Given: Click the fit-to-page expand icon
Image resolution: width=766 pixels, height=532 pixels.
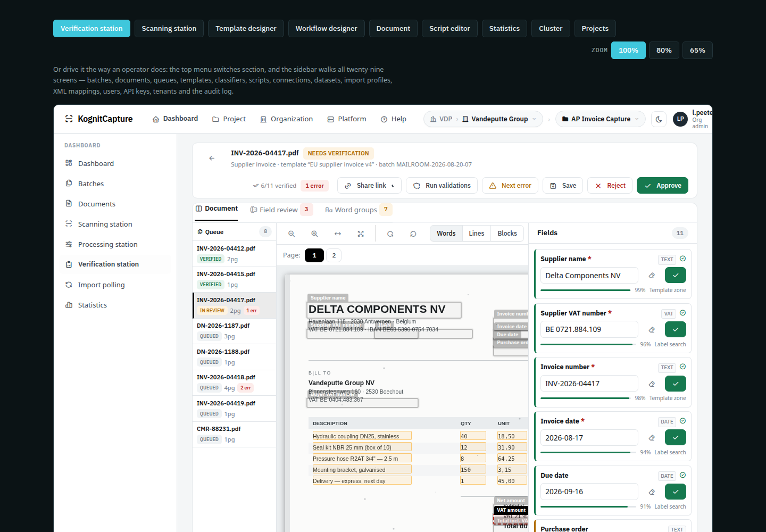Looking at the screenshot, I should pyautogui.click(x=361, y=234).
